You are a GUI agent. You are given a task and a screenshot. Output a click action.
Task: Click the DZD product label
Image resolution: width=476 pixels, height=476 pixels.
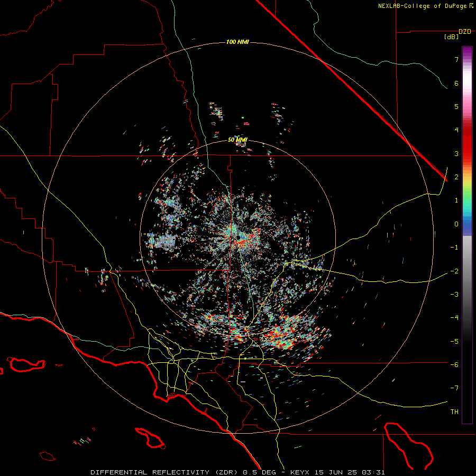465,32
